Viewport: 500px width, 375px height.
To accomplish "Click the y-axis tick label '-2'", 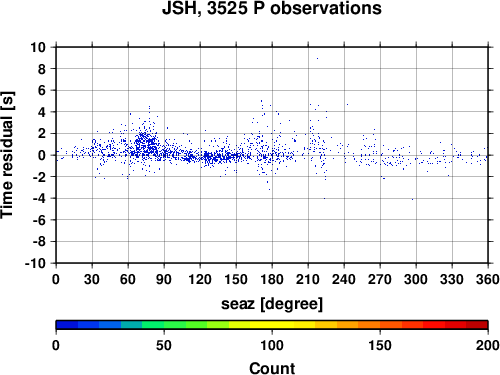I will (39, 177).
